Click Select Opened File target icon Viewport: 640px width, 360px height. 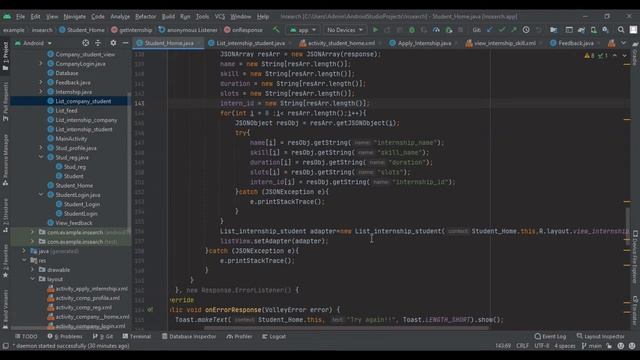point(85,43)
